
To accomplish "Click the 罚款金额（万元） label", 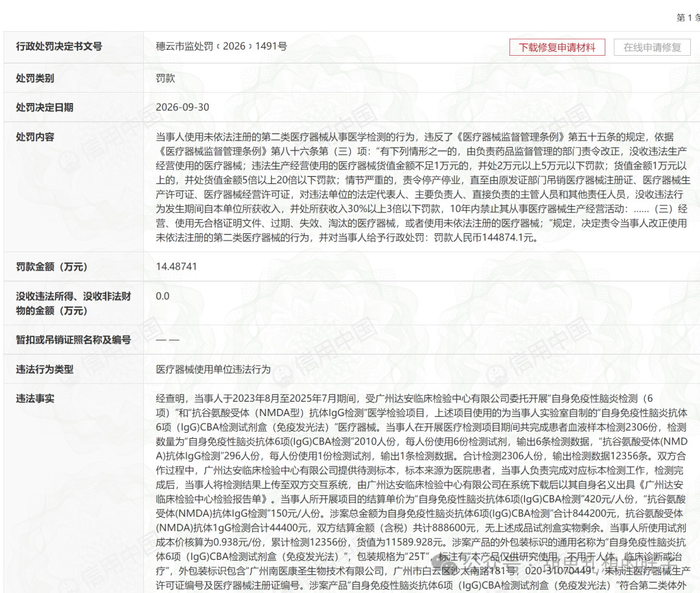I will click(x=51, y=266).
